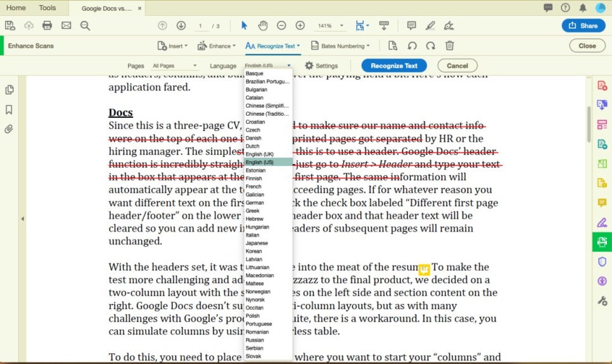Click the chat messages icon
Viewport: 612px width, 364px height.
pyautogui.click(x=548, y=8)
